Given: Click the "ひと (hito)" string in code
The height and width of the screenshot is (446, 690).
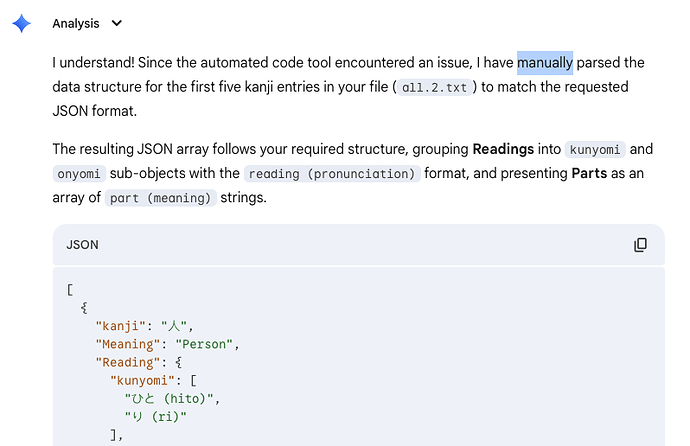Looking at the screenshot, I should [x=170, y=398].
